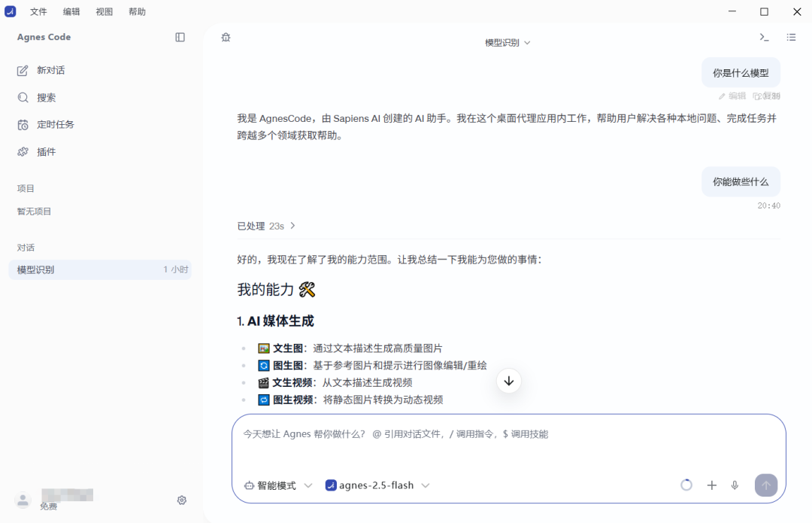Click the 新对话 edit pencil icon
The image size is (812, 523).
tap(23, 71)
